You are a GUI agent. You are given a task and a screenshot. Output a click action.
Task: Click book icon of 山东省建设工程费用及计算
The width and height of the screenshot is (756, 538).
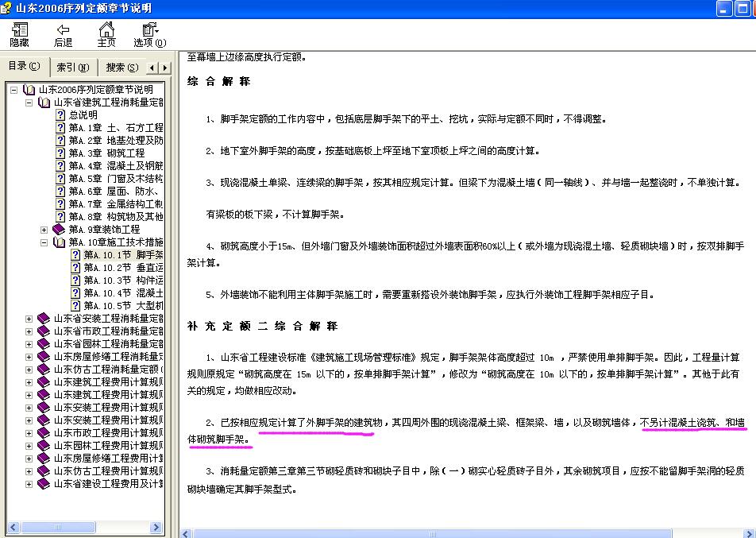[44, 483]
